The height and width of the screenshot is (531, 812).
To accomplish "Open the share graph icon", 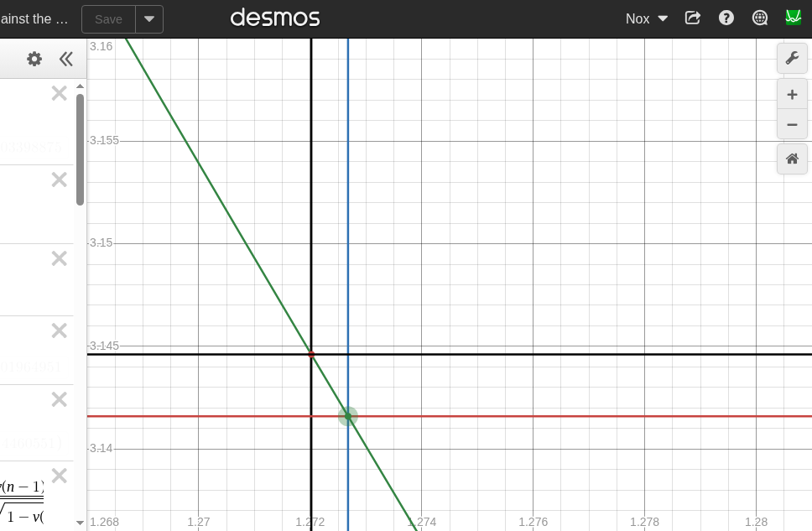I will coord(692,18).
